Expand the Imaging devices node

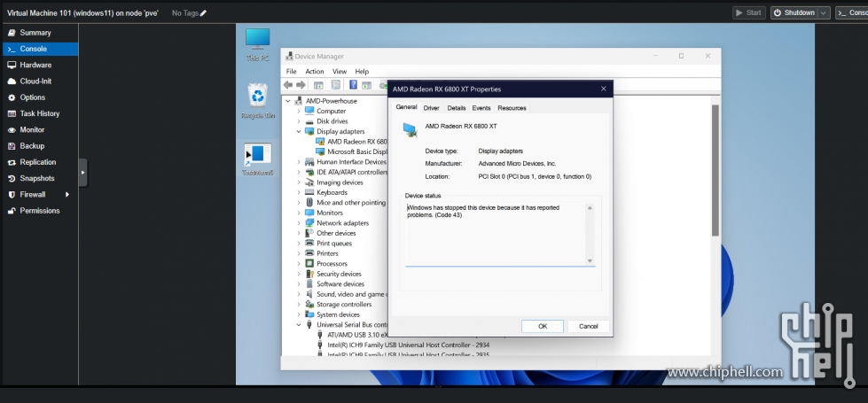[299, 182]
